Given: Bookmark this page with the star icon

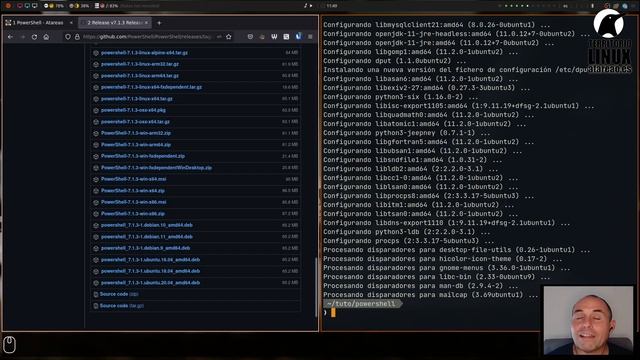Looking at the screenshot, I should point(229,37).
